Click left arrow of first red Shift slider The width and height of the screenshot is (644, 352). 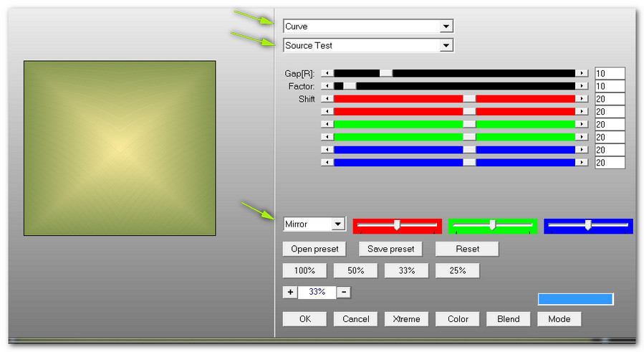point(327,99)
